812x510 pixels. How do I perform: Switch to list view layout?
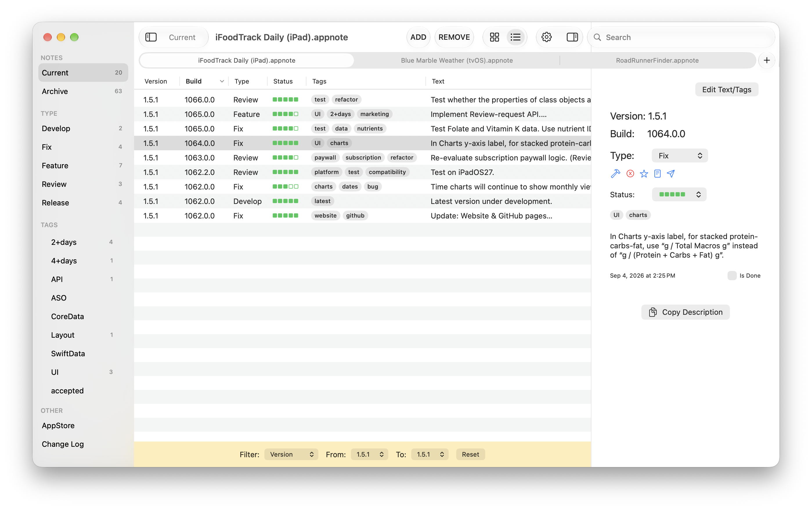[515, 37]
